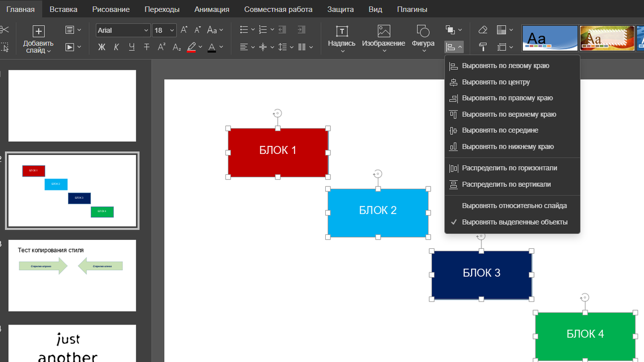Click the Select All icon below Cut

pyautogui.click(x=4, y=47)
